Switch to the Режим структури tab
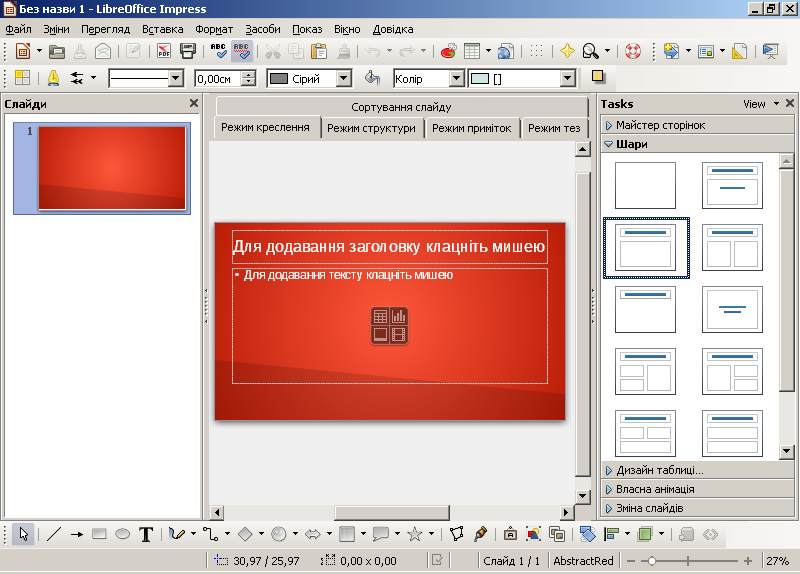The height and width of the screenshot is (574, 800). coord(371,128)
